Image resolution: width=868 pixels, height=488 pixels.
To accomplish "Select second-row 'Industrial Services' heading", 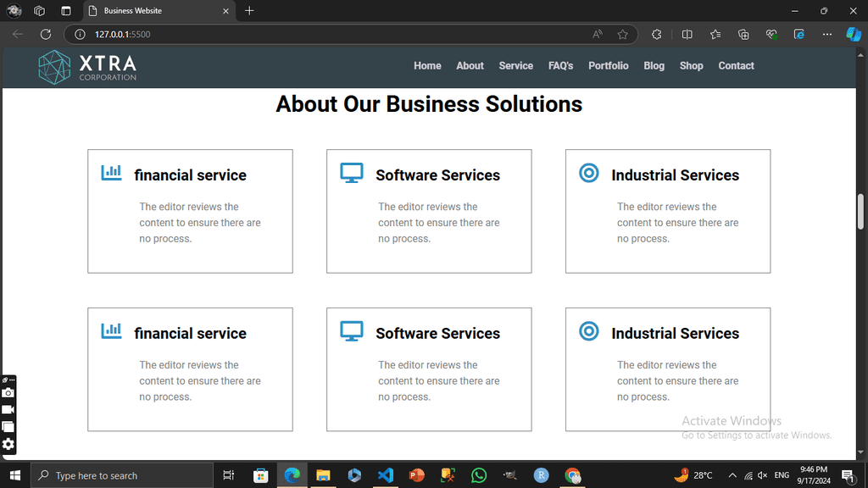I will click(x=676, y=334).
